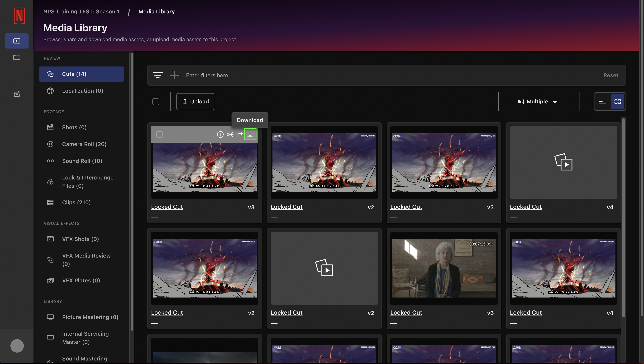Open Shots (0) category
This screenshot has width=644, height=364.
click(x=81, y=127)
